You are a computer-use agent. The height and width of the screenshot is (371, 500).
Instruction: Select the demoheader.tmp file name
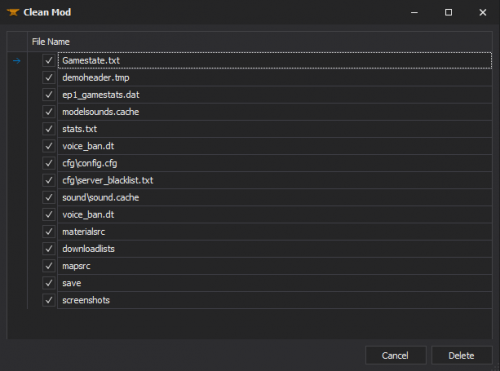275,78
